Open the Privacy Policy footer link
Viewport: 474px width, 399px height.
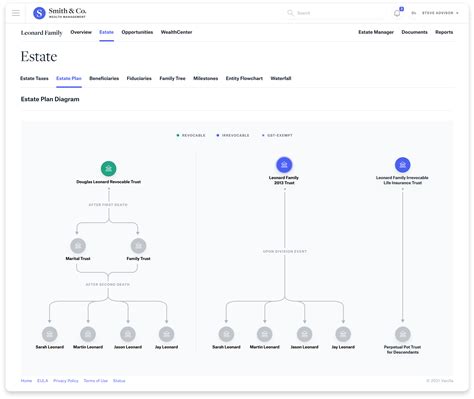[x=66, y=381]
